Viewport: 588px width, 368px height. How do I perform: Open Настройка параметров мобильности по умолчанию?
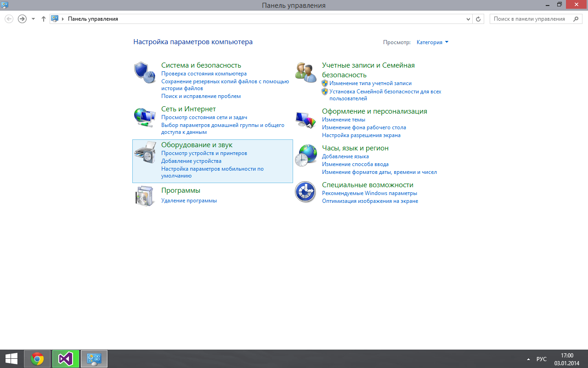[212, 172]
